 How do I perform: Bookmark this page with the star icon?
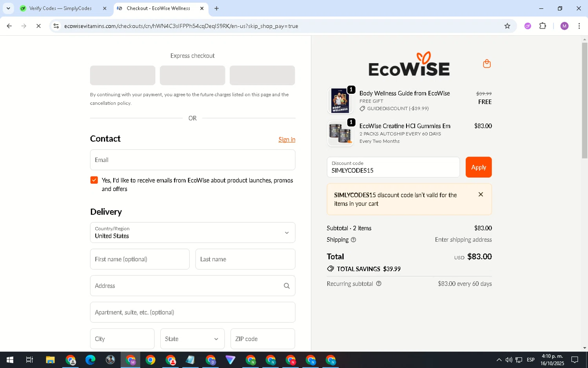507,26
